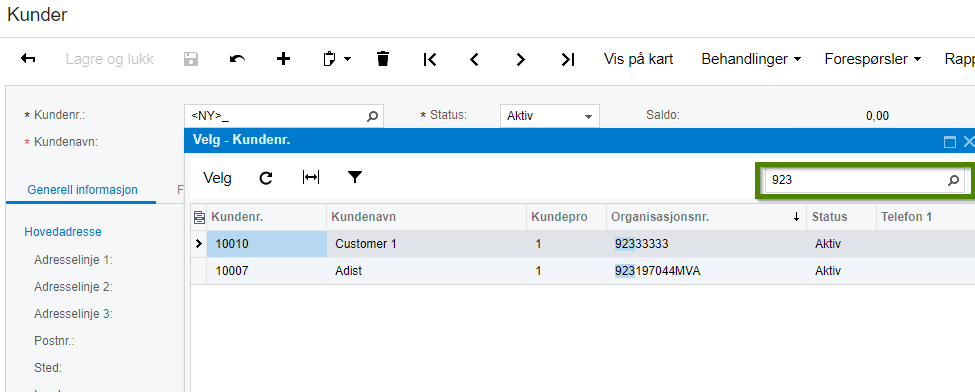This screenshot has height=392, width=975.
Task: Click Customer 1 name cell
Action: click(x=427, y=244)
